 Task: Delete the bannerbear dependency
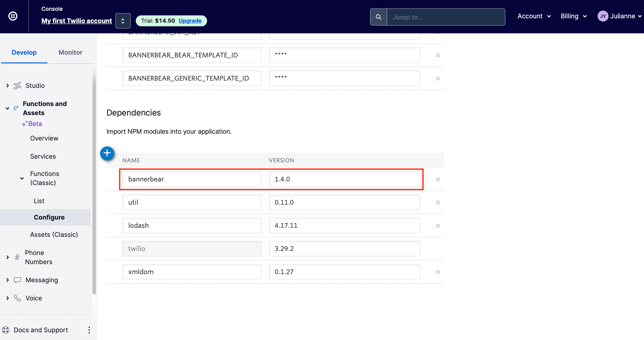[438, 179]
